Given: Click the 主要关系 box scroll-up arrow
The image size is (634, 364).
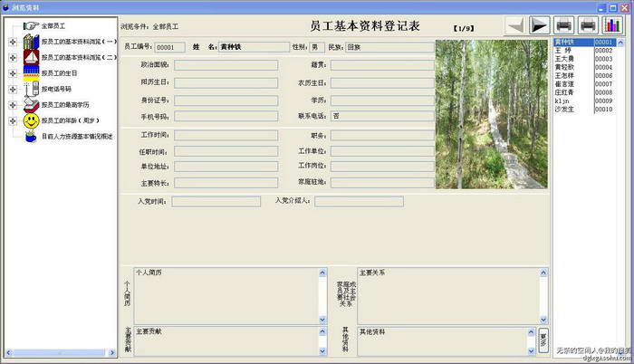Looking at the screenshot, I should (543, 273).
